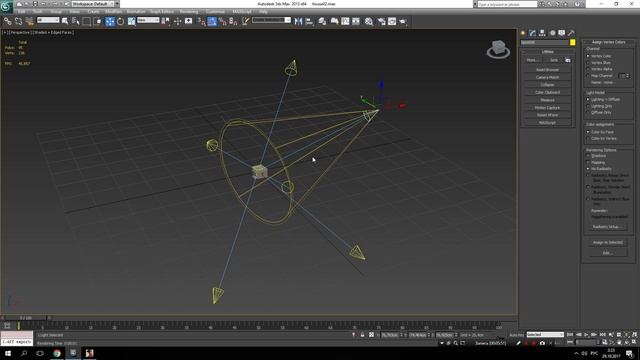Select the Map Channel radio option
Image resolution: width=640 pixels, height=360 pixels.
[x=588, y=76]
